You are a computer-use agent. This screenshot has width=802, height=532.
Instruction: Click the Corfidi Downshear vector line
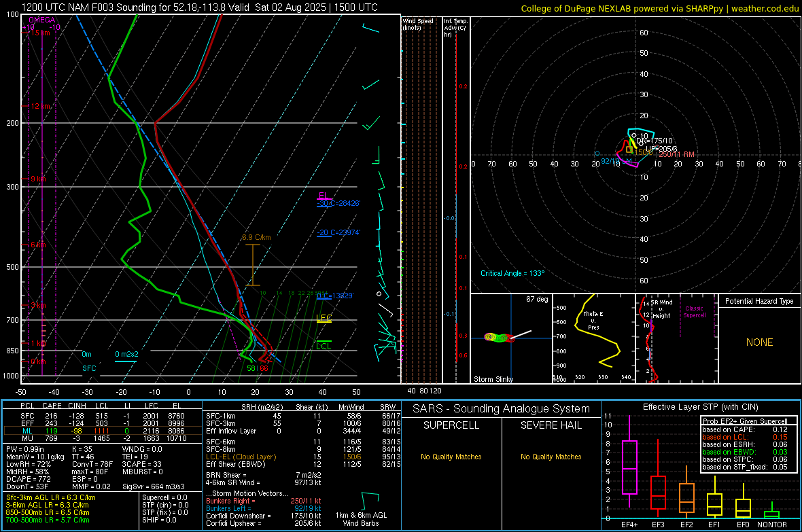click(x=264, y=516)
